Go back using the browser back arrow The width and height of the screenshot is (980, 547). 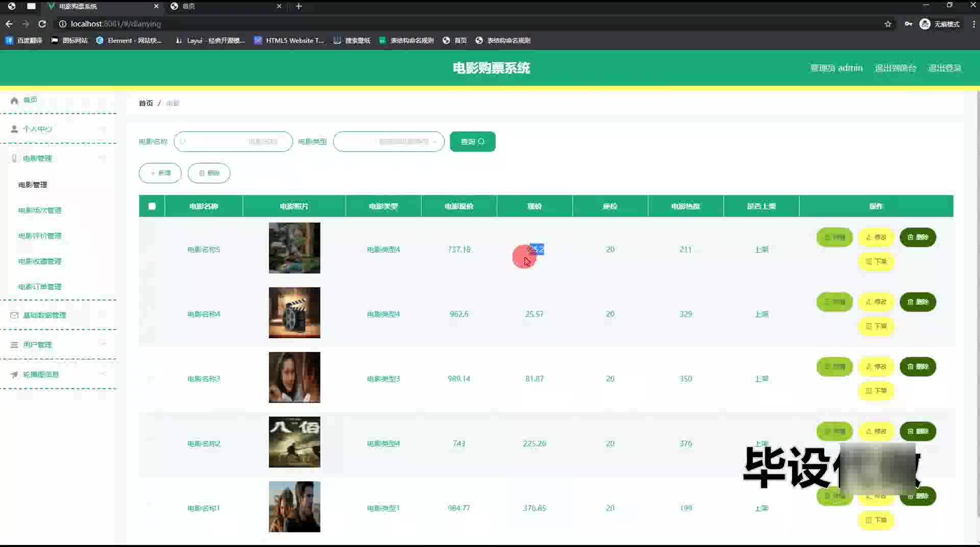click(x=9, y=24)
